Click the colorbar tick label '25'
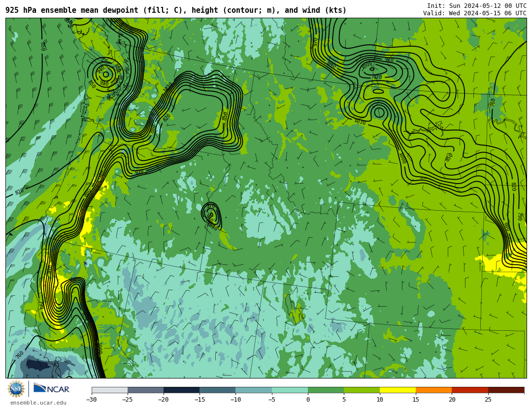 point(488,400)
